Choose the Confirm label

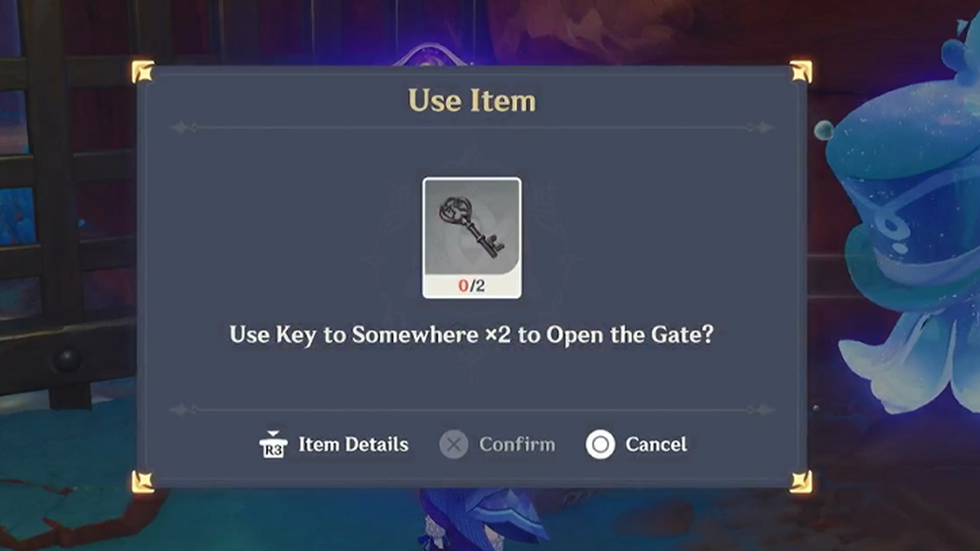[517, 445]
